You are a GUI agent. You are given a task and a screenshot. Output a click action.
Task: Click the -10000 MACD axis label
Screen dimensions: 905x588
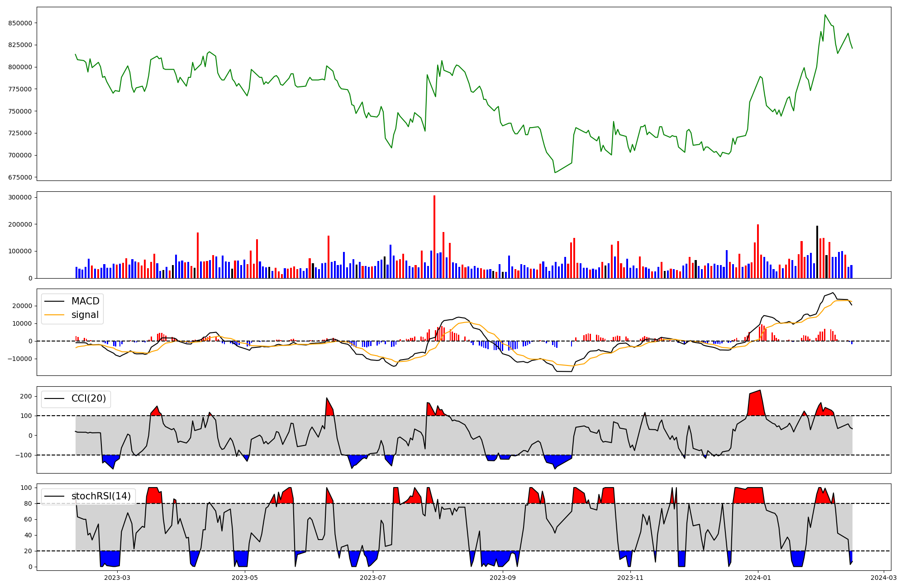pos(19,359)
